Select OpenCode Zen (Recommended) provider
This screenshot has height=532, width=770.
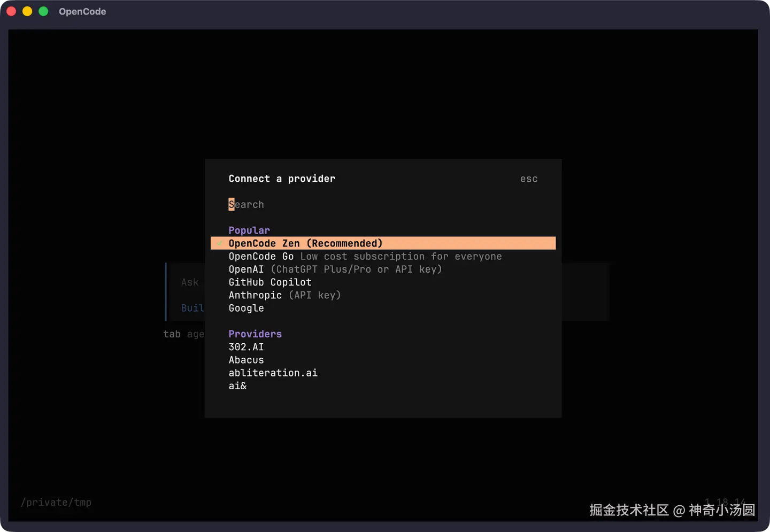(383, 243)
